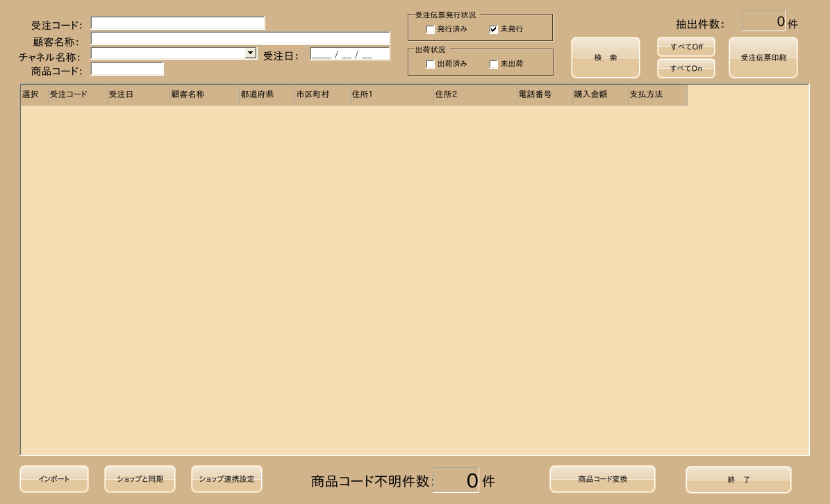Image resolution: width=830 pixels, height=504 pixels.
Task: Open ショップ連携設定 settings button
Action: coord(226,479)
